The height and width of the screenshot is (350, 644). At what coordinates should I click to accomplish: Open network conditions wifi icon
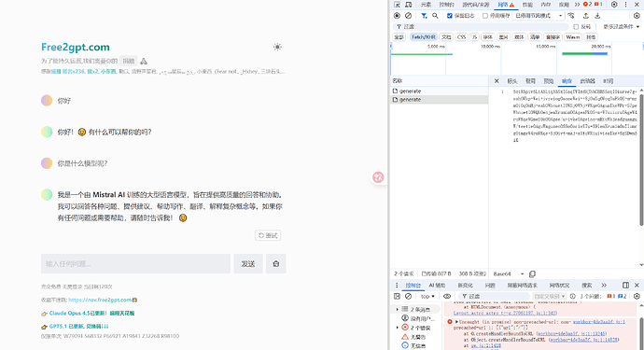pos(571,16)
